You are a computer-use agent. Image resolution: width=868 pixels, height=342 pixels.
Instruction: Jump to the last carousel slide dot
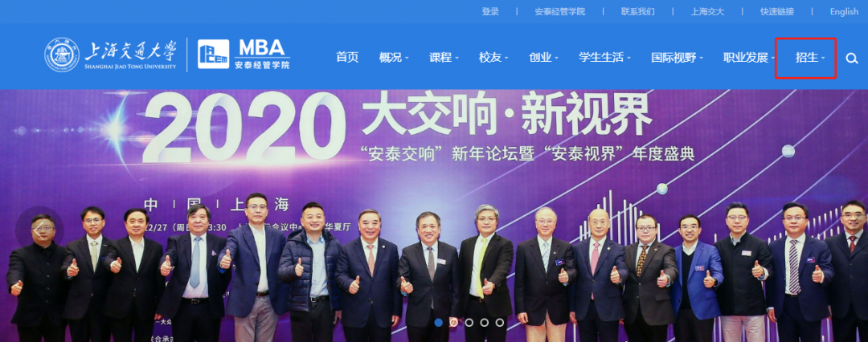point(500,322)
